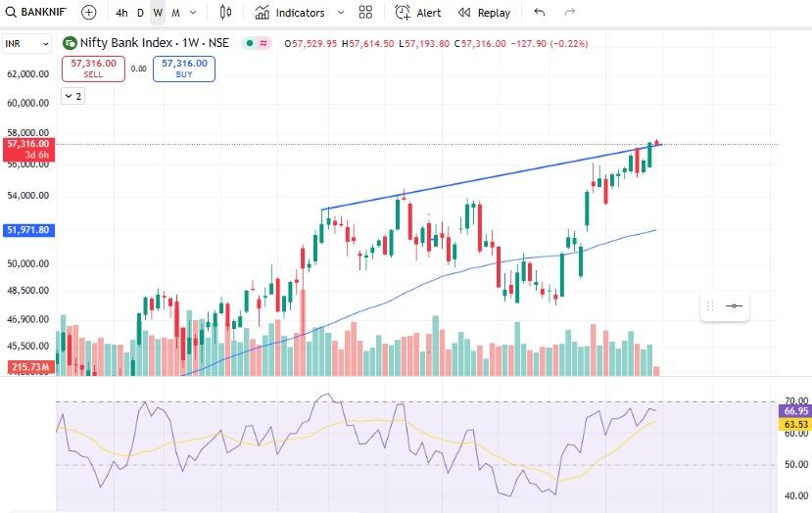Click the 62,000.00 price axis label
Image resolution: width=812 pixels, height=513 pixels.
click(x=28, y=74)
